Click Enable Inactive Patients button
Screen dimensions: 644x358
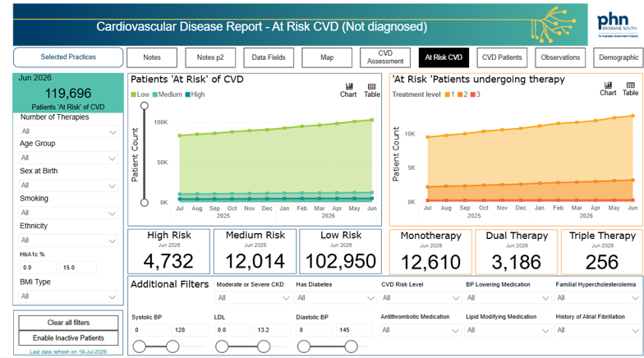(x=68, y=338)
